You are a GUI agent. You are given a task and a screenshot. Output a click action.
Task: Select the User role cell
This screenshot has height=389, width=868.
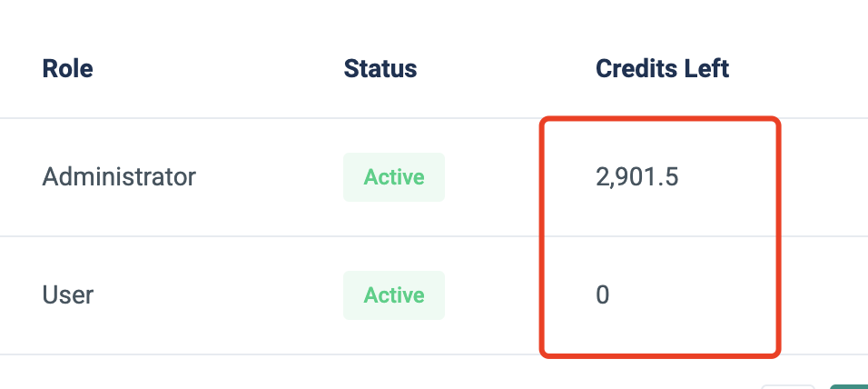(68, 294)
